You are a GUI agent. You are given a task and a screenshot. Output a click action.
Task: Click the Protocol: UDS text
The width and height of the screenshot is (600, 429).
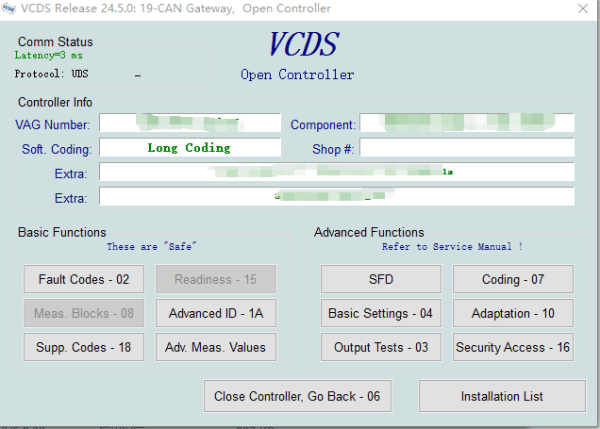(x=52, y=73)
